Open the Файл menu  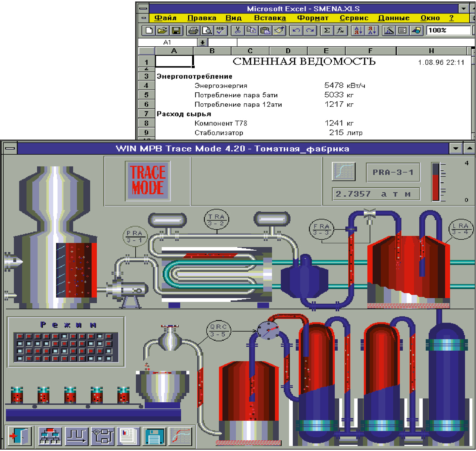165,18
